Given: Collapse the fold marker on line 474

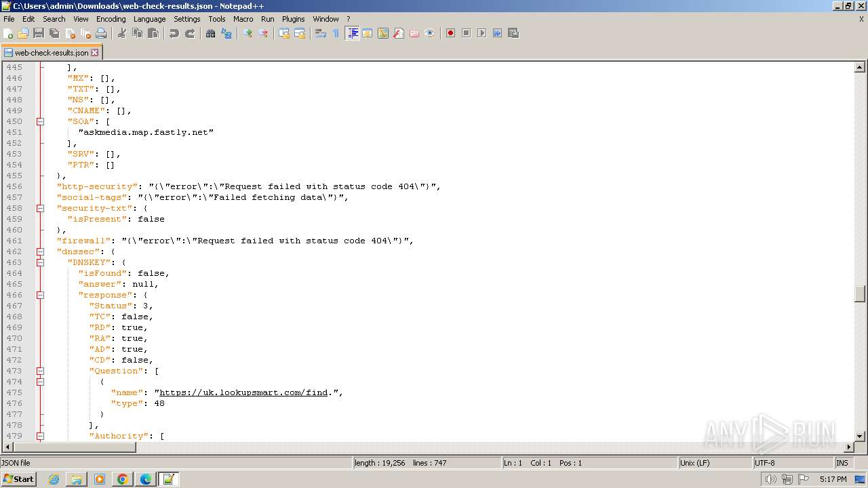Looking at the screenshot, I should [x=40, y=382].
